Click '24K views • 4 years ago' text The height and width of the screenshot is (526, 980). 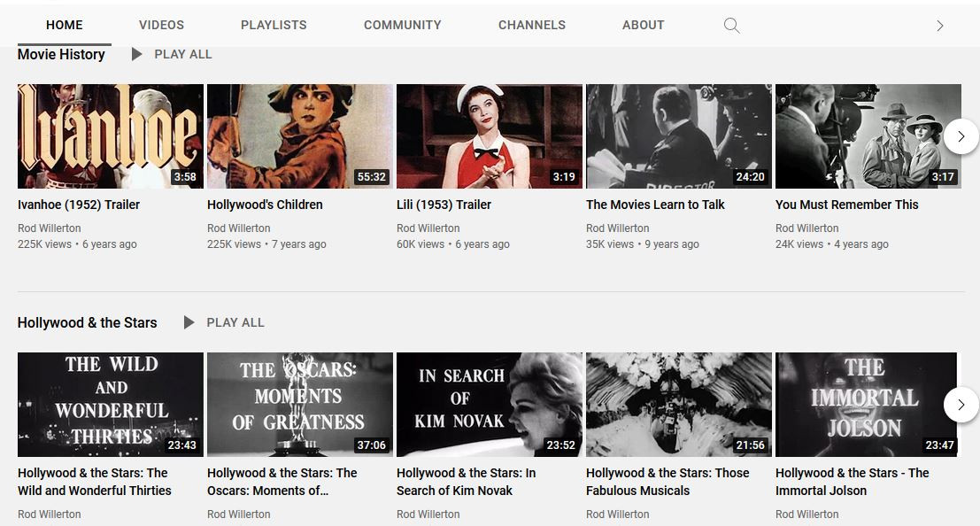832,244
